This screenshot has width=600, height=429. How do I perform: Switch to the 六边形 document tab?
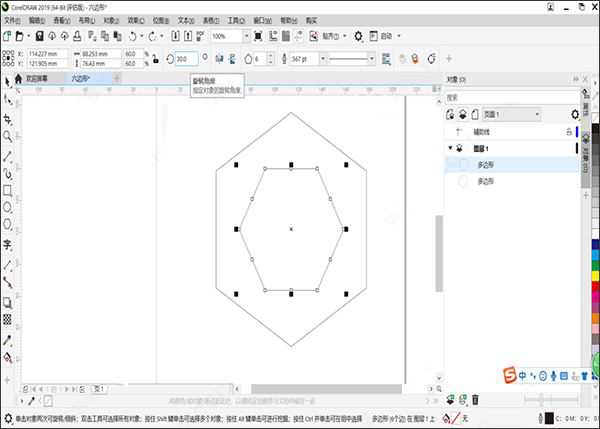[80, 78]
